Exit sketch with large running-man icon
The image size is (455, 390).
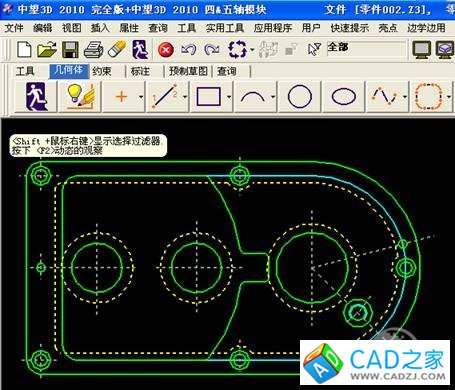tap(36, 97)
